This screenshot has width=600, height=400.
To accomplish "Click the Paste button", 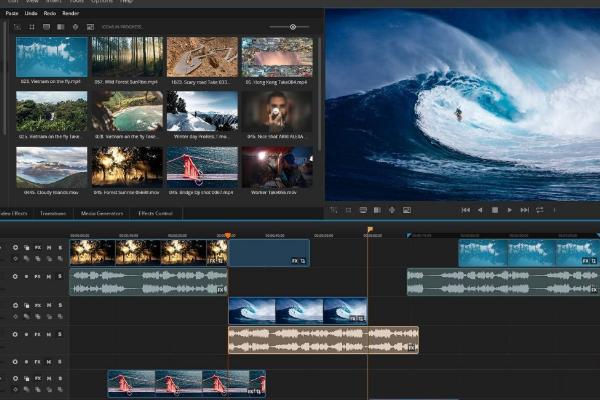I will 12,13.
